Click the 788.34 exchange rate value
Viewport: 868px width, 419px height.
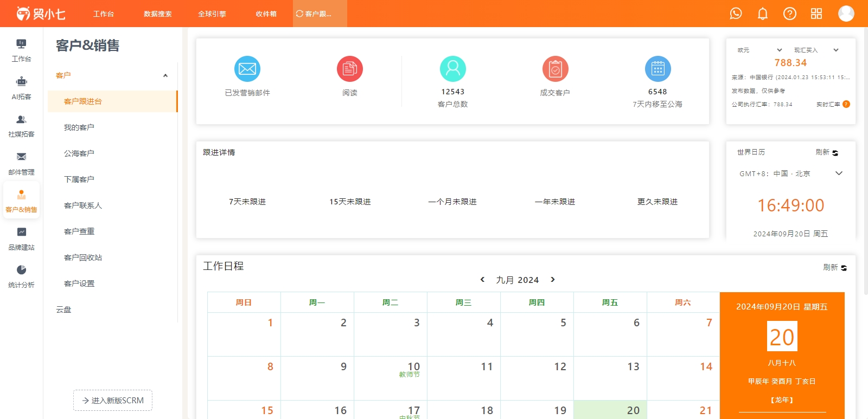(x=790, y=63)
